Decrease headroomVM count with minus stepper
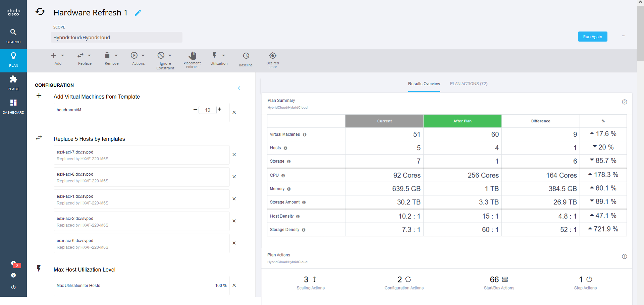The image size is (644, 305). pyautogui.click(x=195, y=109)
